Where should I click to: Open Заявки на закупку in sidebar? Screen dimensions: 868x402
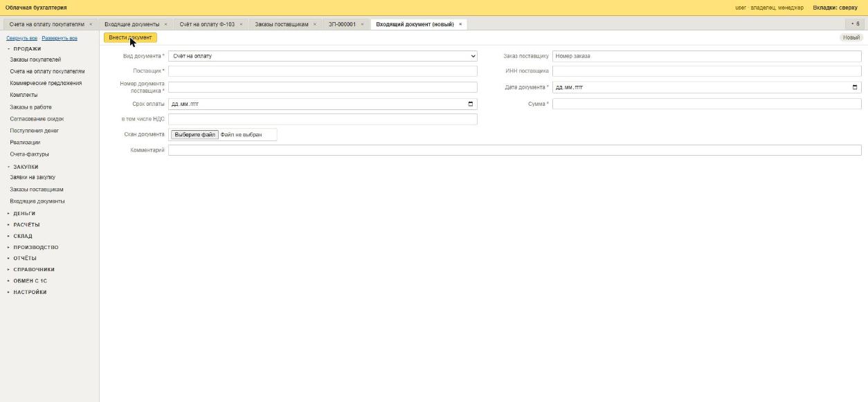(33, 178)
